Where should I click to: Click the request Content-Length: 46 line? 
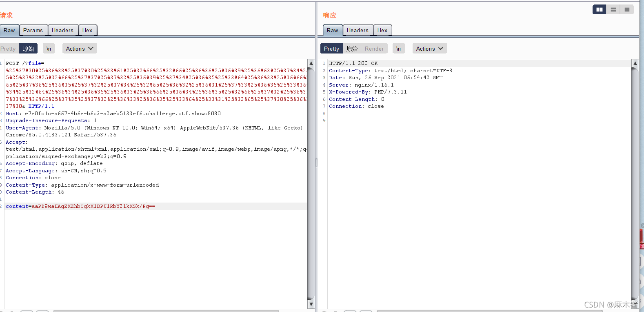[x=35, y=192]
